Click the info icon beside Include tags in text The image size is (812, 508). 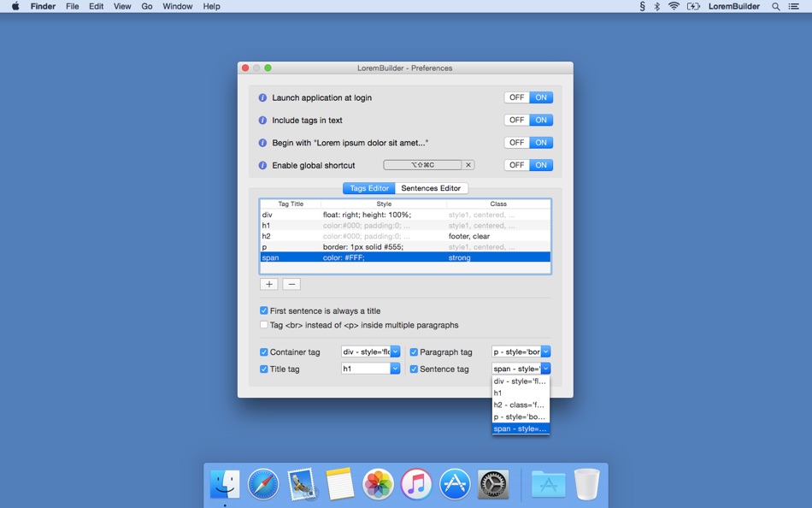click(x=262, y=120)
